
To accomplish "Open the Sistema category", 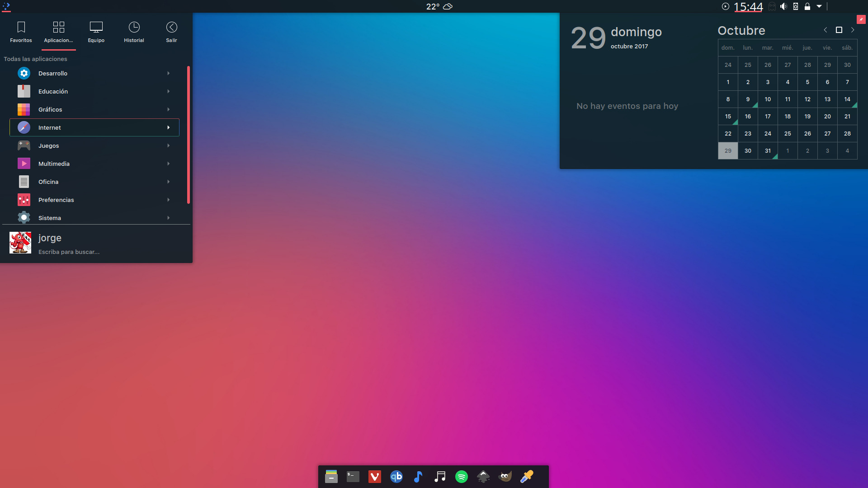I will [x=94, y=217].
